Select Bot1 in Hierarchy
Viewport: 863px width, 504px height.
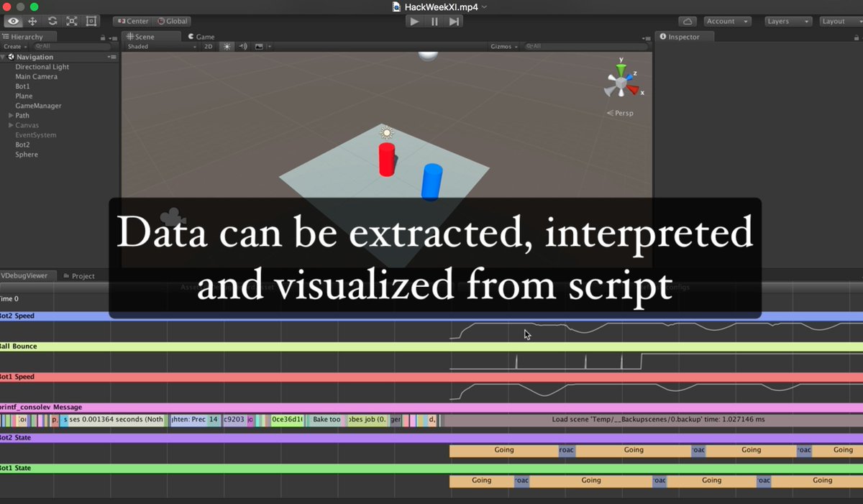click(23, 86)
